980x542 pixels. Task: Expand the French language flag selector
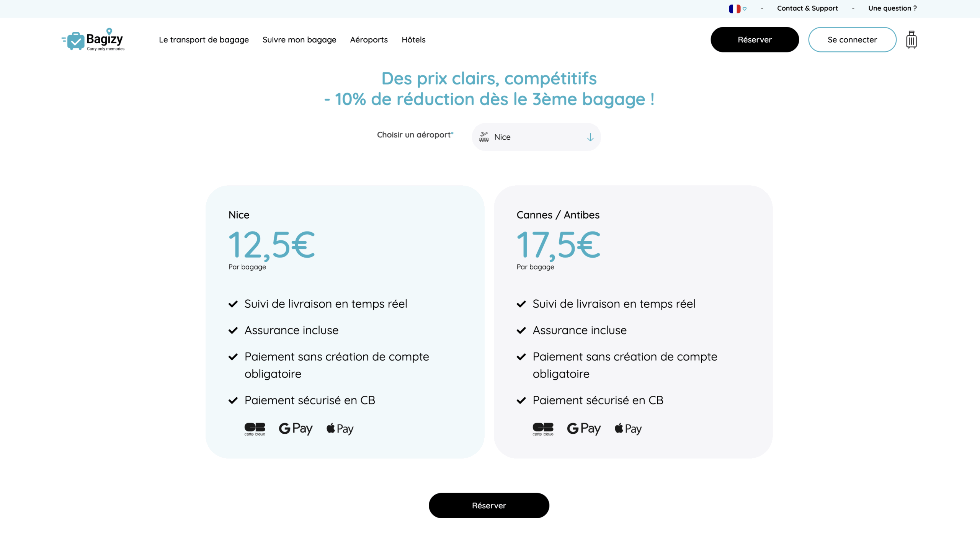(x=737, y=8)
